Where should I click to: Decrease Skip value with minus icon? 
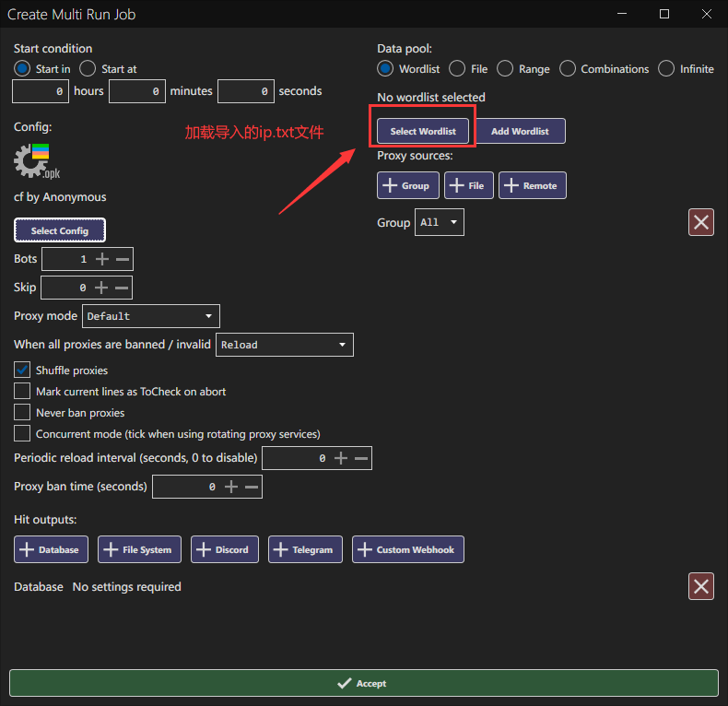[122, 288]
